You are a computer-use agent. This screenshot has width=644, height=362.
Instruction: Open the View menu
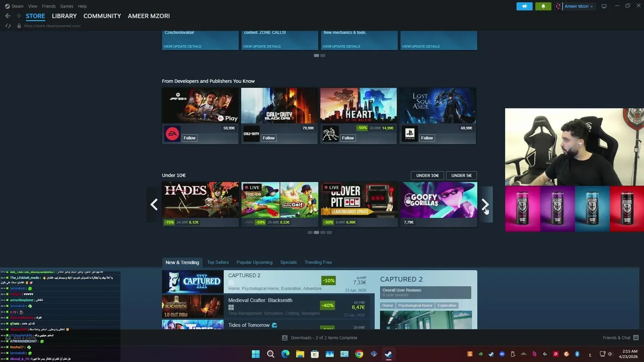click(x=33, y=6)
